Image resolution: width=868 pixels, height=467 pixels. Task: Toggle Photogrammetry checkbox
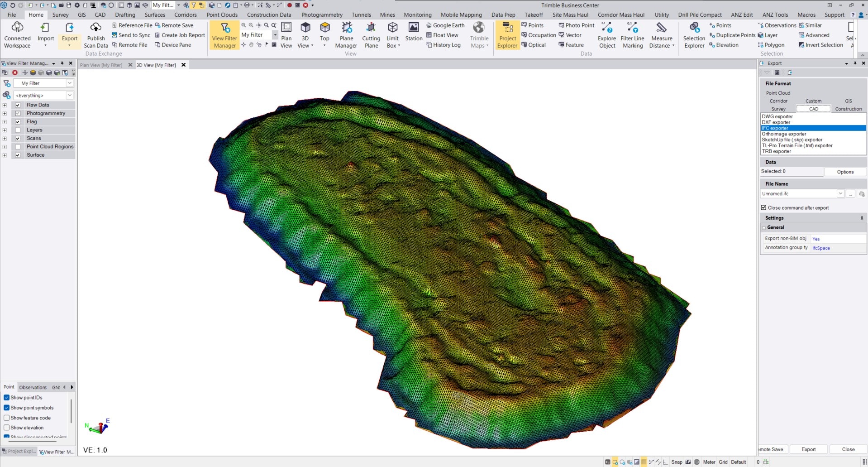click(18, 113)
